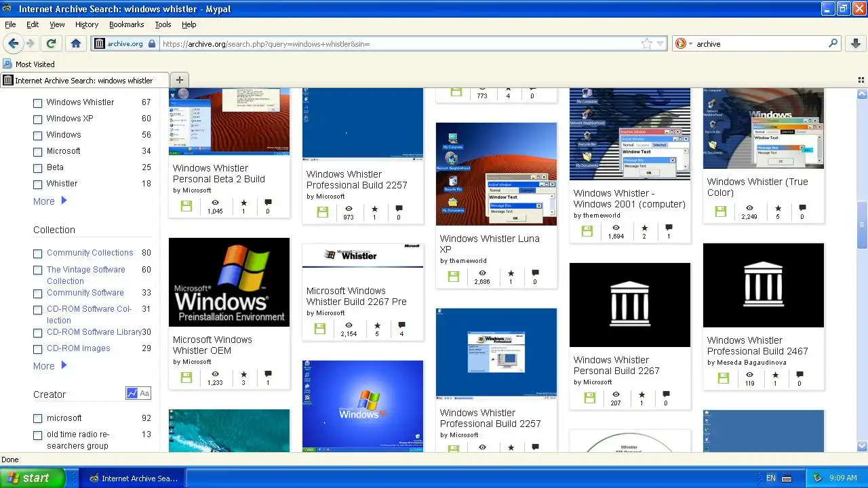The height and width of the screenshot is (488, 868).
Task: Click the vertical scrollbar thumb
Action: coord(862,225)
